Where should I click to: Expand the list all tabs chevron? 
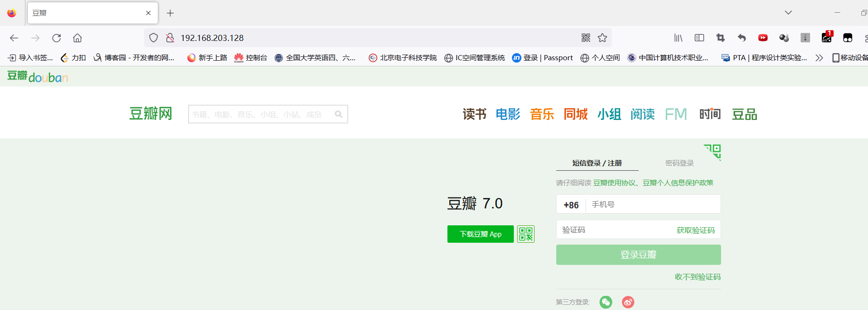coord(788,13)
